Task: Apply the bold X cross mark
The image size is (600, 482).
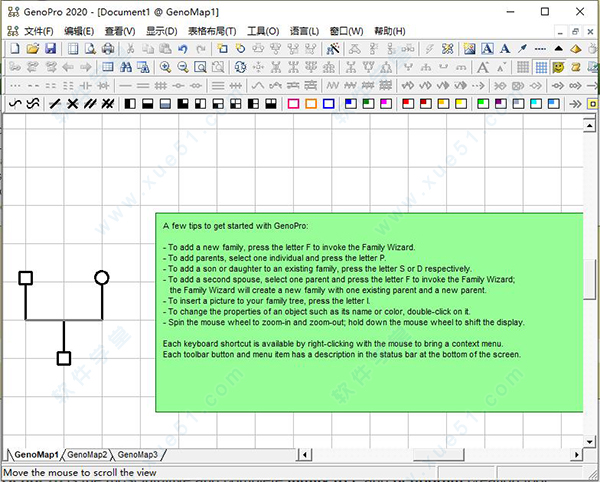Action: pyautogui.click(x=73, y=104)
